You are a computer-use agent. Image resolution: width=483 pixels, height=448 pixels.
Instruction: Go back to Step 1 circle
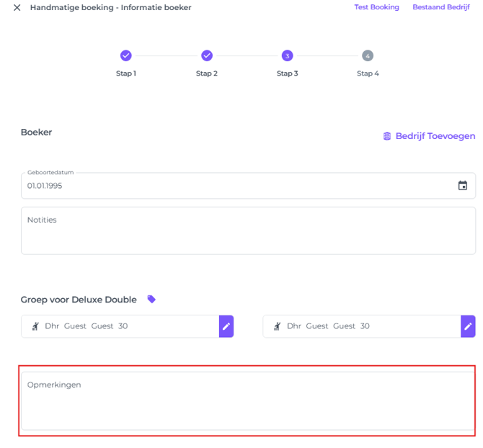point(125,55)
